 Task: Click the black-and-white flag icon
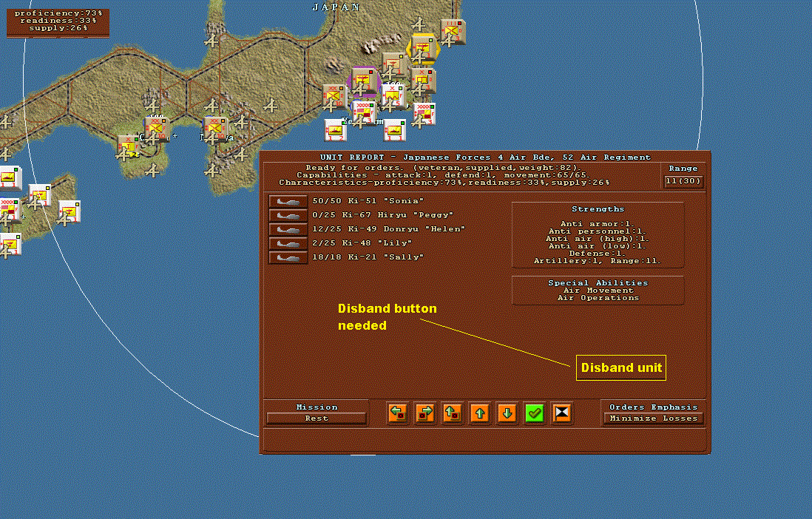click(562, 413)
